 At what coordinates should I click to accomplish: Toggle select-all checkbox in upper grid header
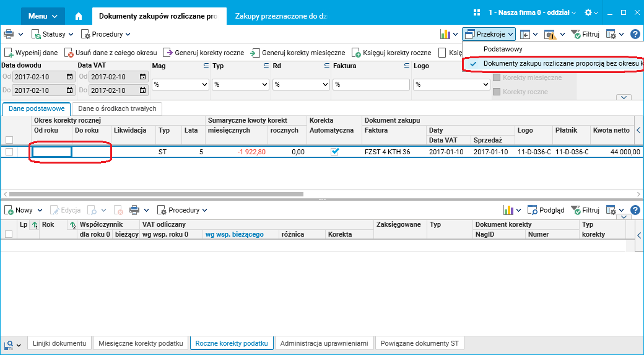click(x=9, y=139)
